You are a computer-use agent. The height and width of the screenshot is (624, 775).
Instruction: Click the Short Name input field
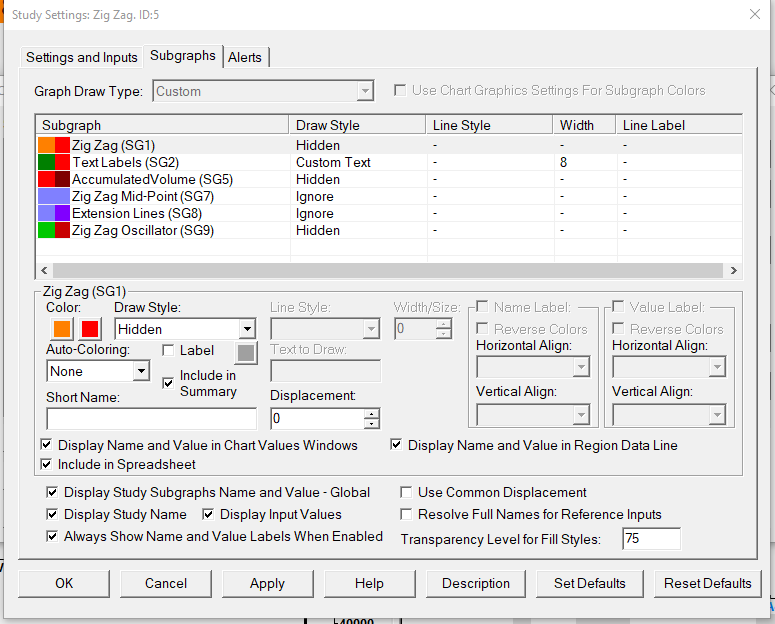[x=151, y=419]
